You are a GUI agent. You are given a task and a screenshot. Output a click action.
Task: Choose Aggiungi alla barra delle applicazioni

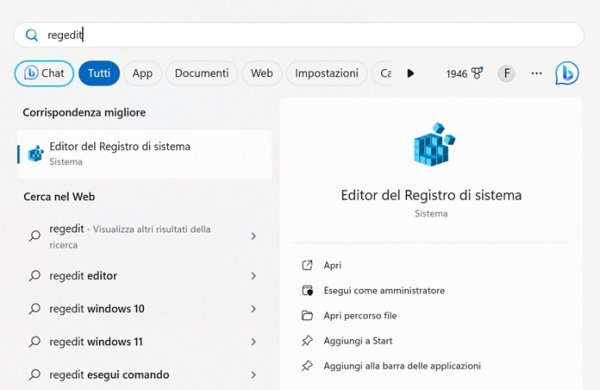tap(402, 366)
